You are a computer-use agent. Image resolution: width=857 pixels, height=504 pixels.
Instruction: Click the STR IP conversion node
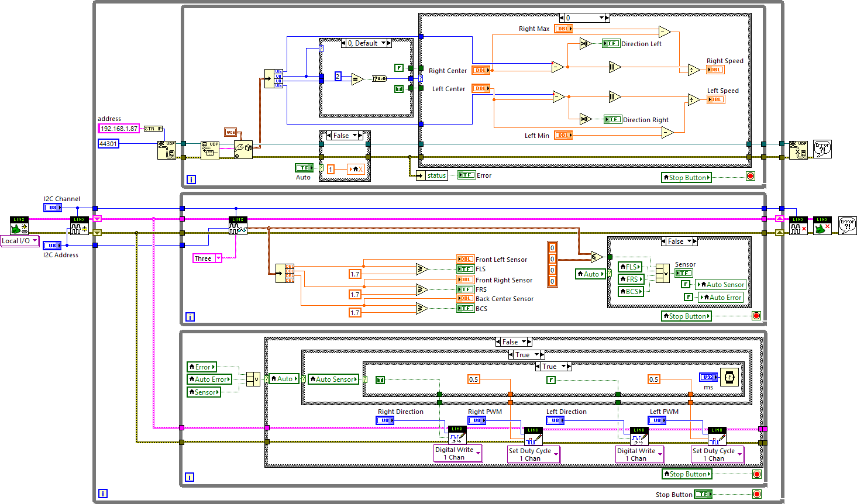point(153,129)
